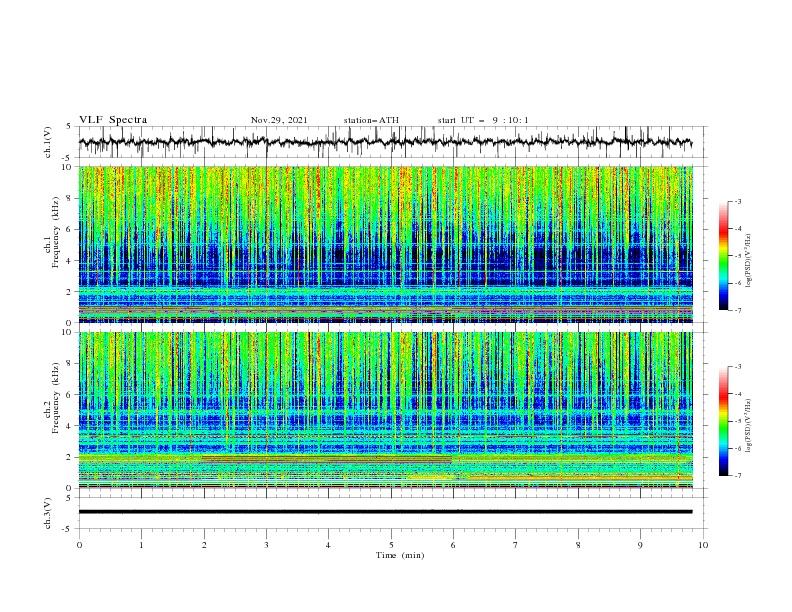Click the '8' kHz tick of ch.2 spectrogram
This screenshot has width=792, height=612.
click(69, 363)
